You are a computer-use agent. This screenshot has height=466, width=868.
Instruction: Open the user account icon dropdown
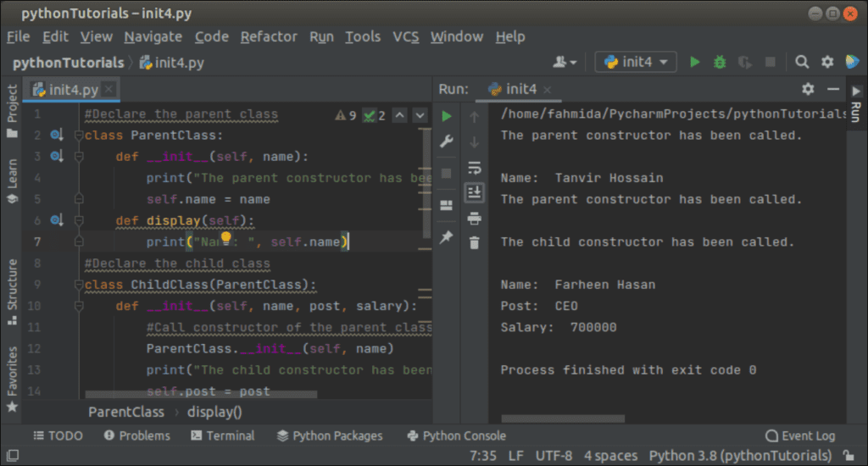pos(565,62)
